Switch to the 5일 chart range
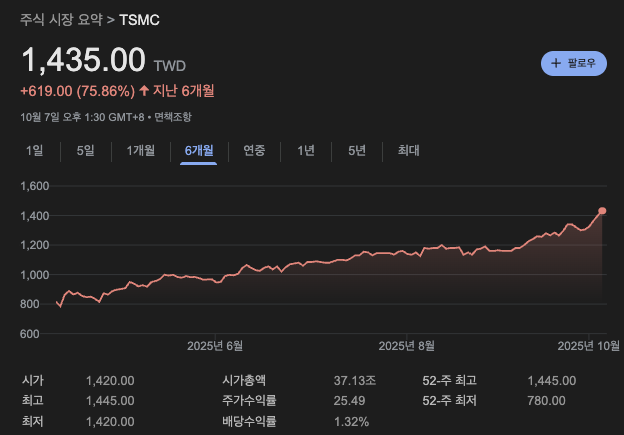 (x=85, y=151)
